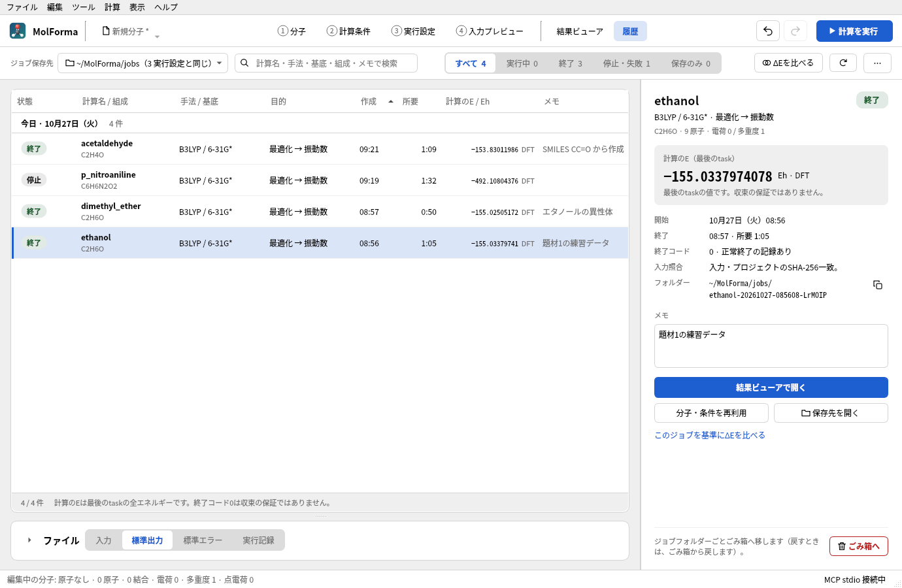This screenshot has height=588, width=902.
Task: Open the ファイル menu
Action: pyautogui.click(x=22, y=7)
